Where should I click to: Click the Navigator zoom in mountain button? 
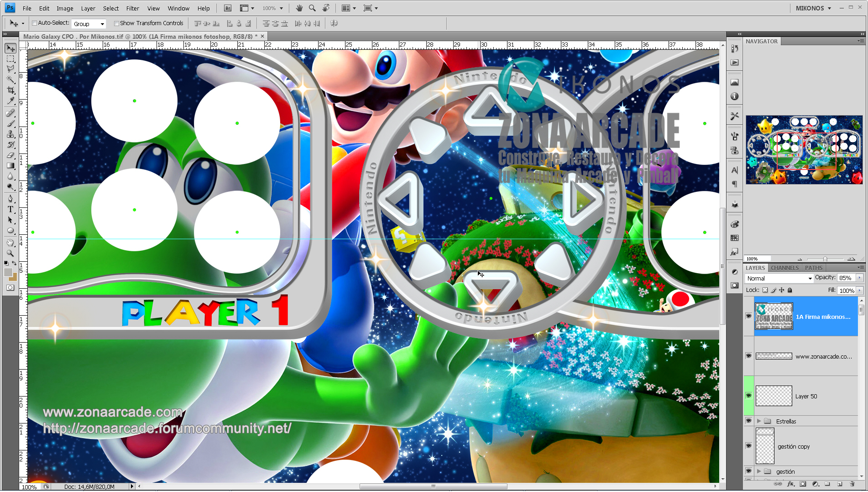click(851, 259)
